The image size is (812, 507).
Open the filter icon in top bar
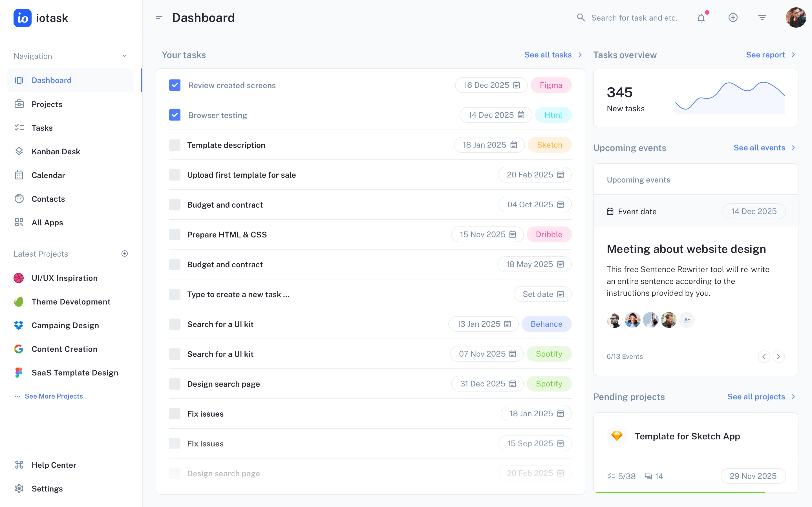762,17
